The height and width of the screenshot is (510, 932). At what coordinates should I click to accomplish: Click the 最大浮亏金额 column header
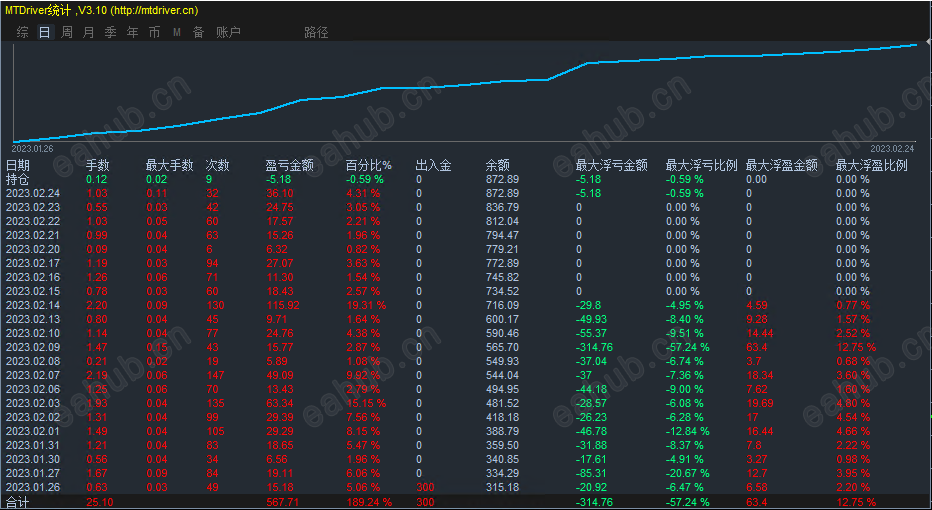612,165
